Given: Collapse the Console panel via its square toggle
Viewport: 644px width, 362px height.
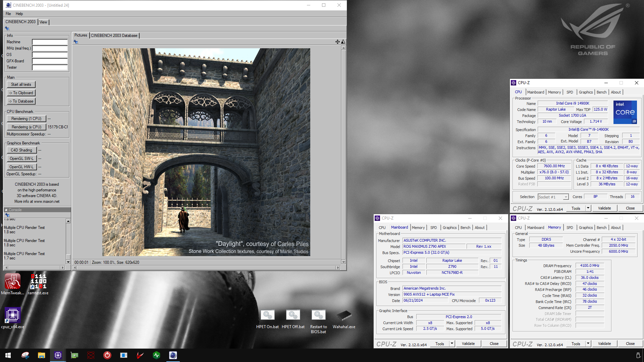Looking at the screenshot, I should coord(6,210).
